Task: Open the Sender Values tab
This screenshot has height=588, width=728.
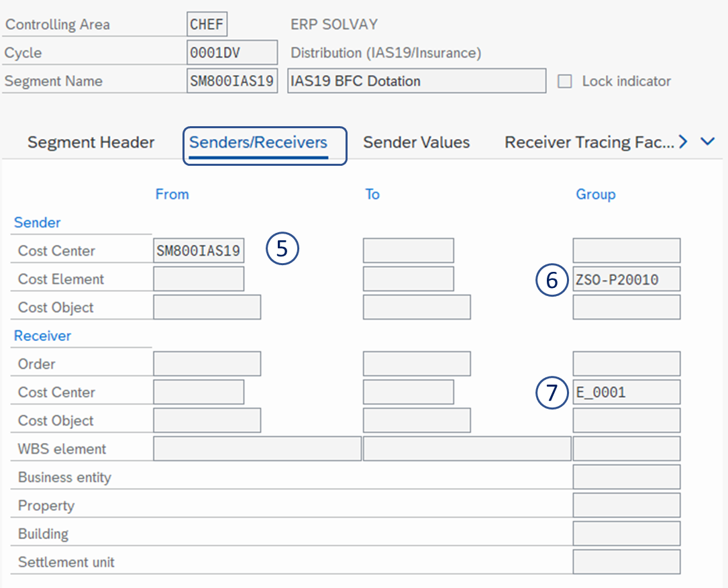Action: (x=416, y=142)
